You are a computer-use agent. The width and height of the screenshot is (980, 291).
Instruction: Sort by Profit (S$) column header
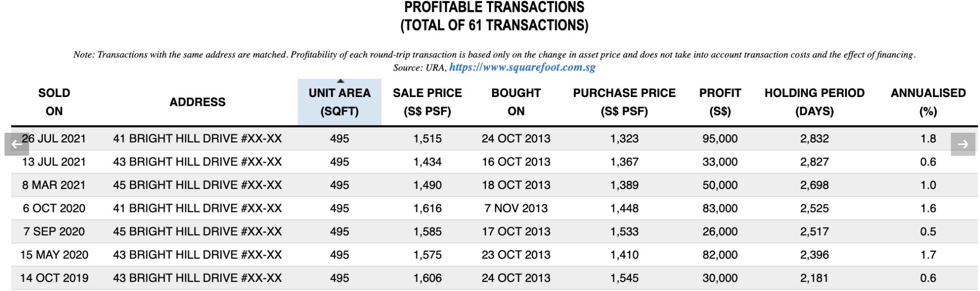(x=720, y=102)
